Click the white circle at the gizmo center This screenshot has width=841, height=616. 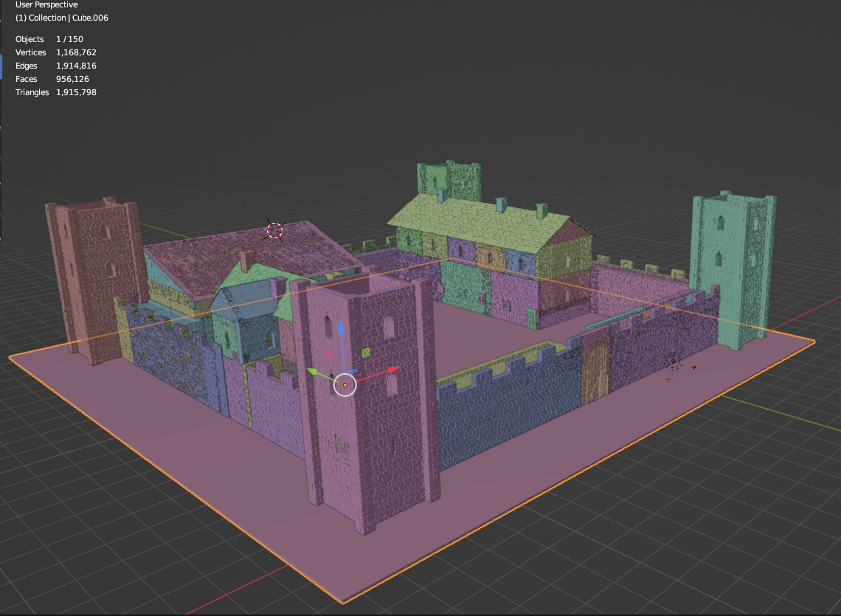[345, 384]
